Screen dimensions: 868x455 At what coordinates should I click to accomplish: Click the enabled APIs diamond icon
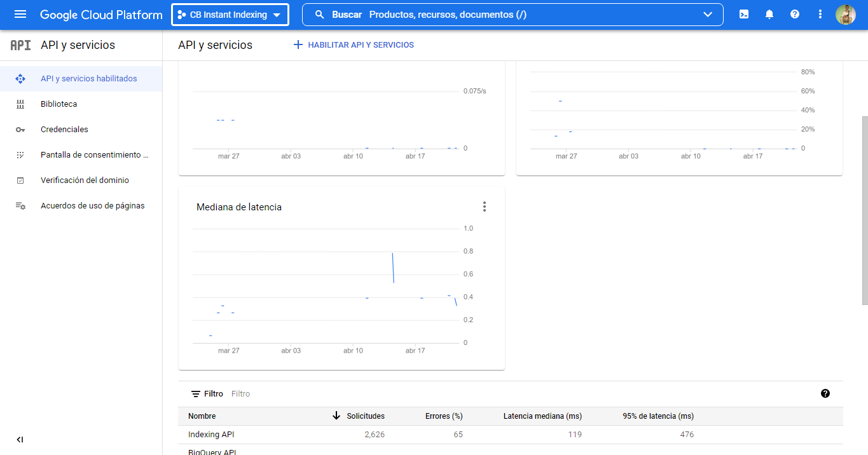coord(20,79)
